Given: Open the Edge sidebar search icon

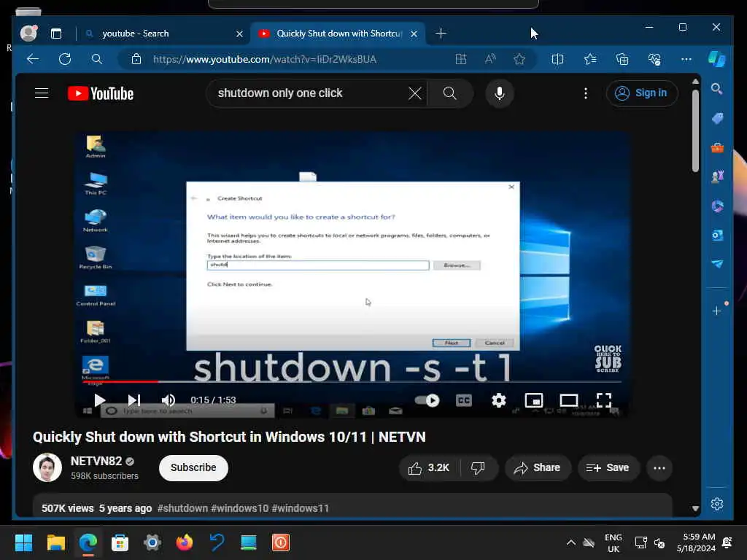Looking at the screenshot, I should tap(716, 88).
